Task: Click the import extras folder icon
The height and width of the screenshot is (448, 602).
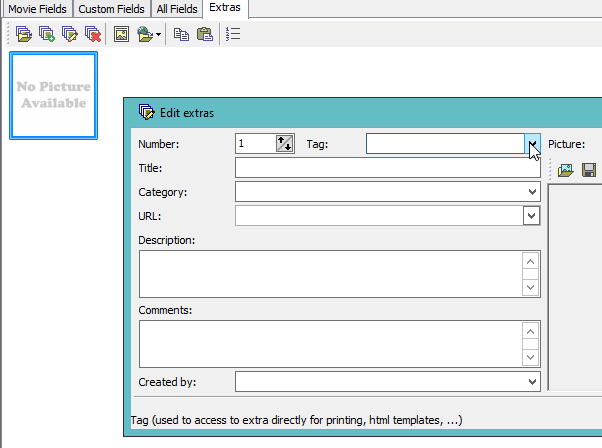Action: click(24, 35)
